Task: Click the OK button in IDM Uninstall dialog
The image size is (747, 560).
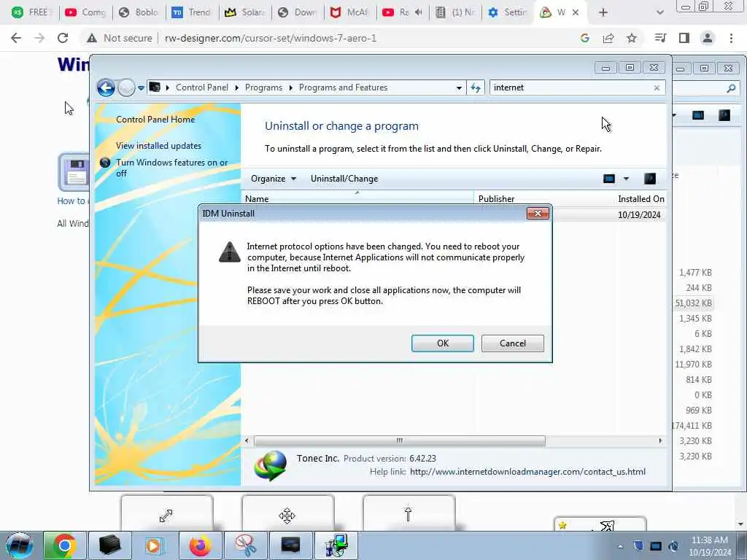Action: click(442, 343)
